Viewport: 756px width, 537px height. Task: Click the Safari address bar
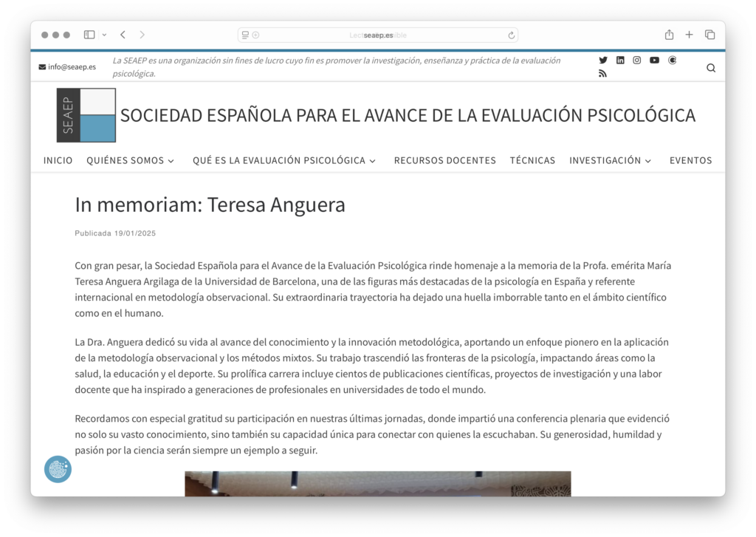coord(377,35)
